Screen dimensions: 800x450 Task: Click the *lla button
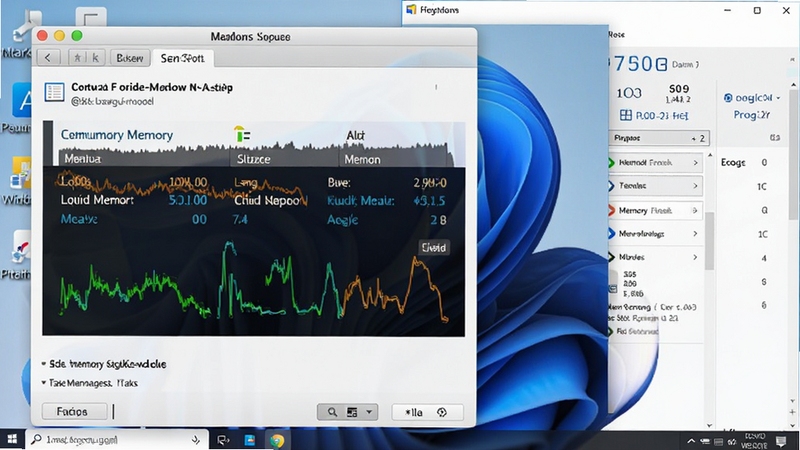414,412
